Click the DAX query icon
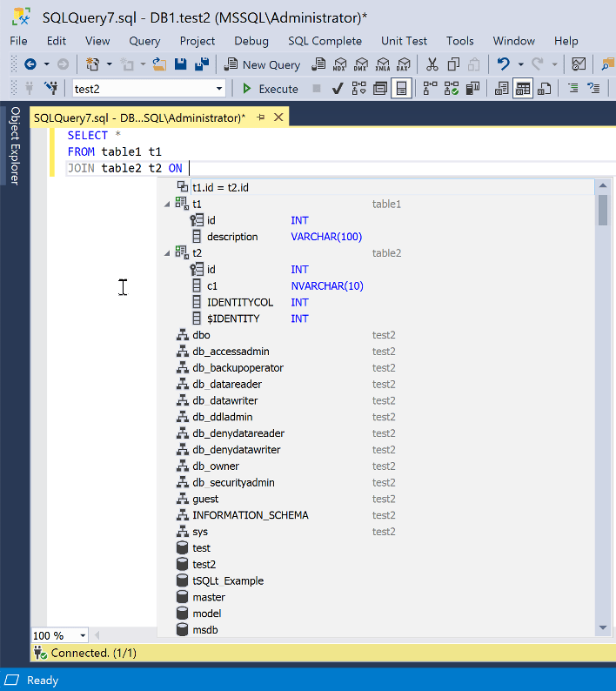Screen dimensions: 616x691 pyautogui.click(x=403, y=64)
